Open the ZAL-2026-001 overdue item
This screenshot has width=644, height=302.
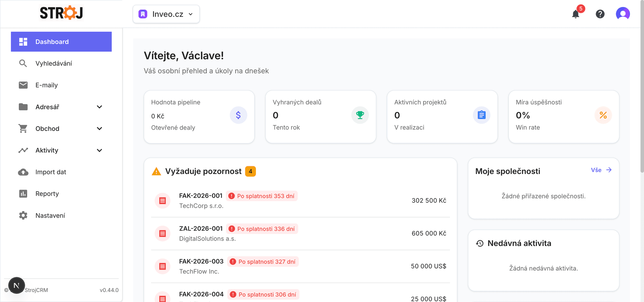tap(201, 229)
